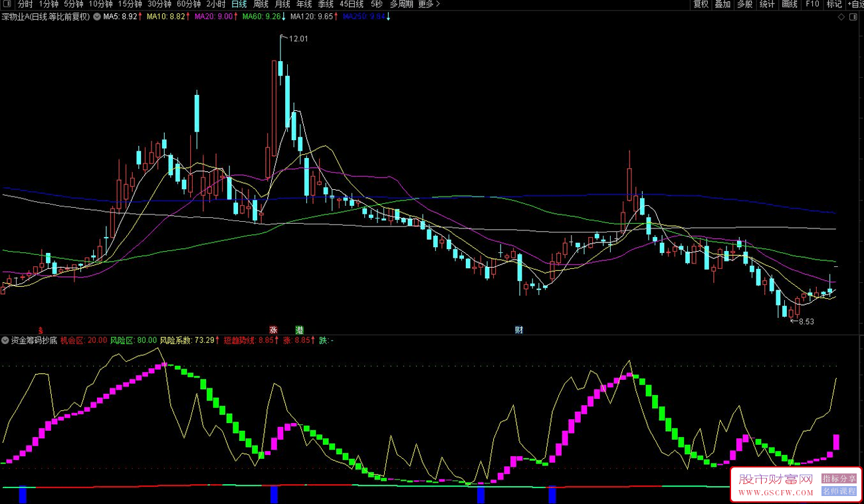Click the chart title 深物业A(日线 等比前复权)

coord(46,17)
